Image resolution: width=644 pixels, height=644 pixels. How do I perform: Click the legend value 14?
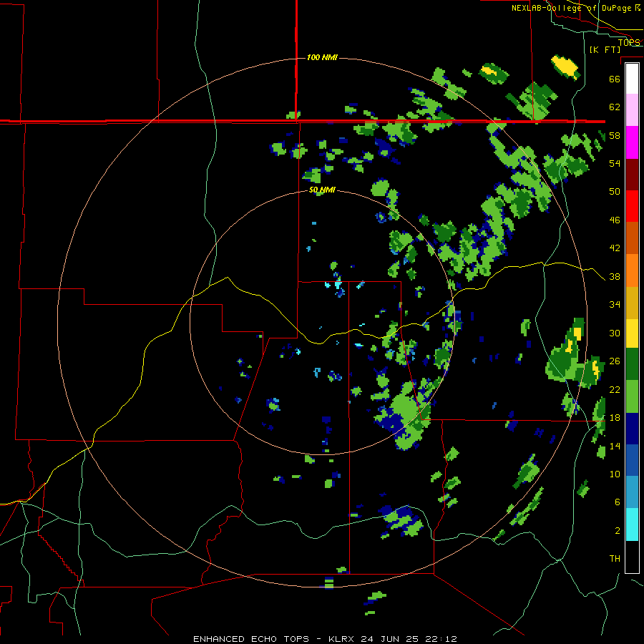click(x=615, y=446)
